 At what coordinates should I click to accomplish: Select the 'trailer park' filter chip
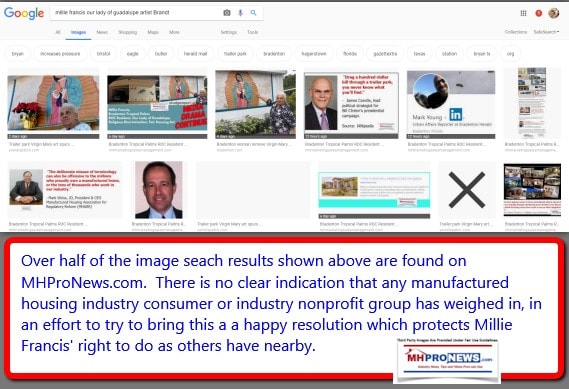(x=235, y=54)
